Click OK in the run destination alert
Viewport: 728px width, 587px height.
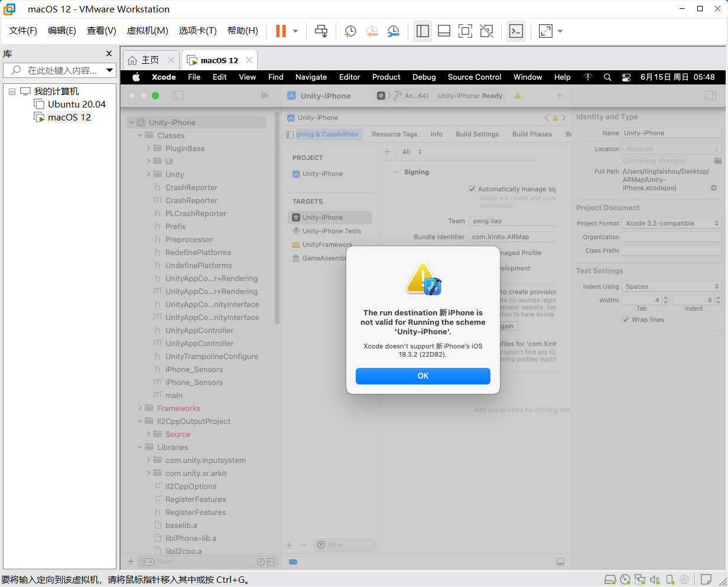point(423,376)
